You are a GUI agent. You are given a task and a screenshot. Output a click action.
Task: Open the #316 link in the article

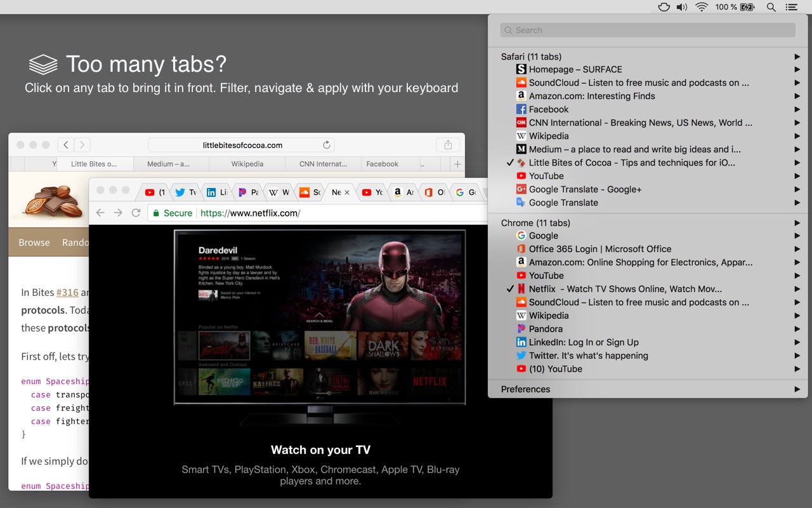(x=67, y=293)
